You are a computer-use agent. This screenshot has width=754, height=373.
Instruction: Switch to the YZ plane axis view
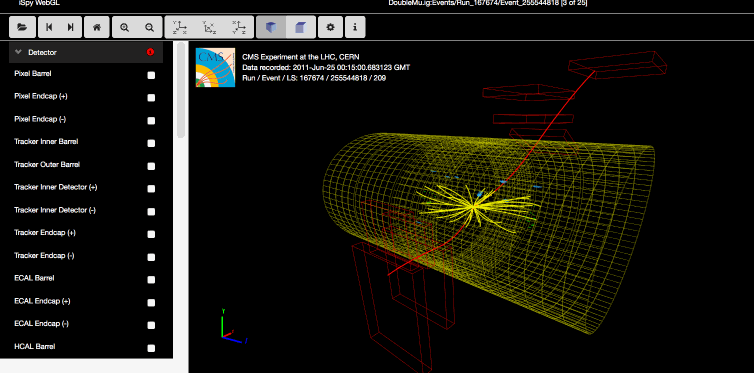pos(209,27)
